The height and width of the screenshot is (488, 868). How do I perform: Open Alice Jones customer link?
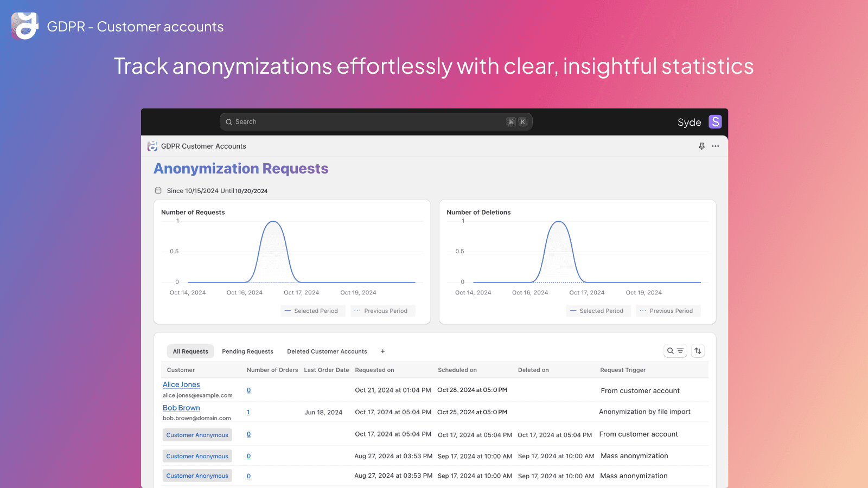[x=181, y=384]
